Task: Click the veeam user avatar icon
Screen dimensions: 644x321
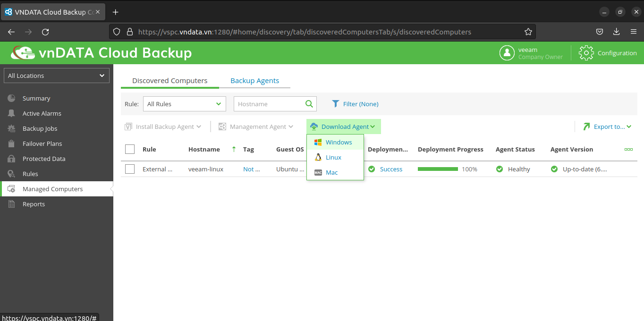Action: [x=507, y=53]
